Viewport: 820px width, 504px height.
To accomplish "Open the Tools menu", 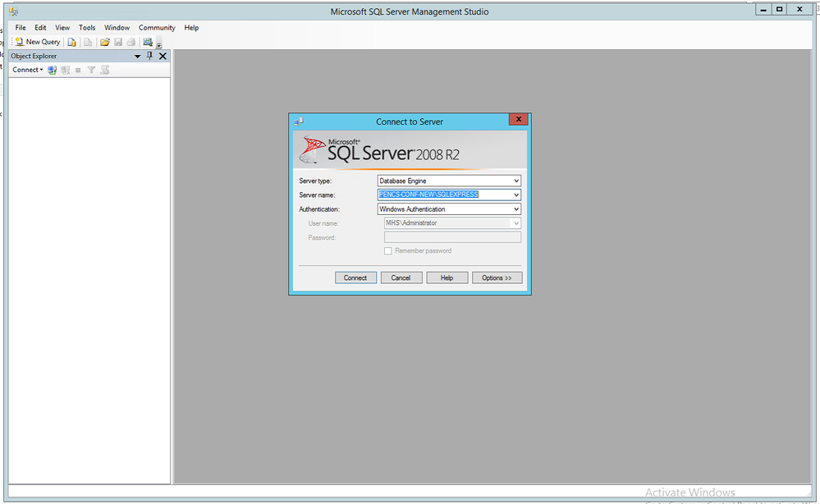I will coord(87,28).
